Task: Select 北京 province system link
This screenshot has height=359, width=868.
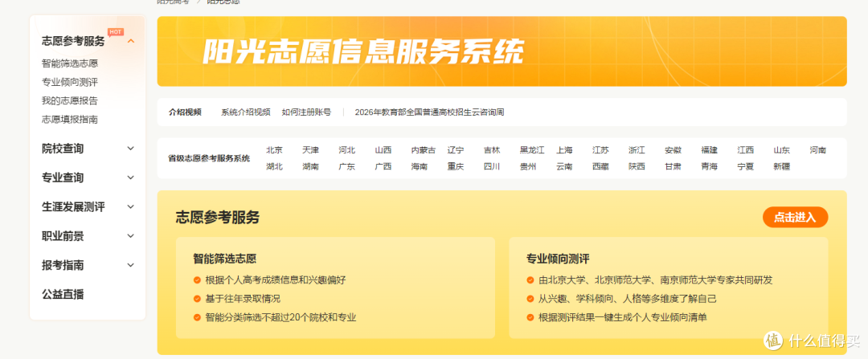Action: 275,150
